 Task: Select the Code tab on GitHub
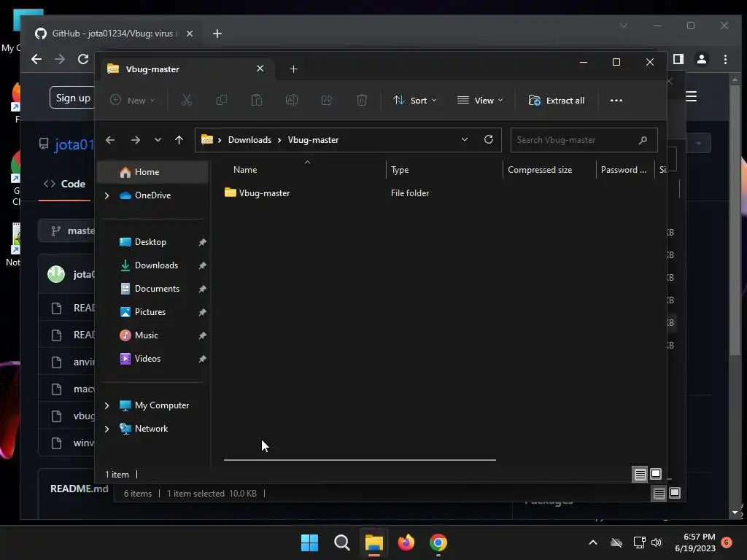coord(65,184)
